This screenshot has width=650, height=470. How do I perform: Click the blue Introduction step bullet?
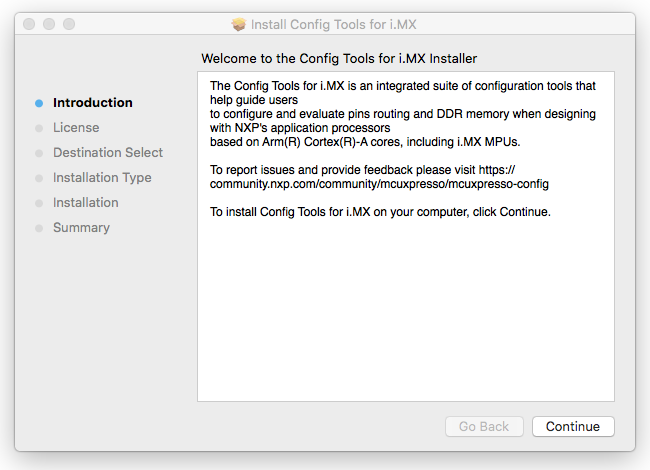(x=39, y=103)
